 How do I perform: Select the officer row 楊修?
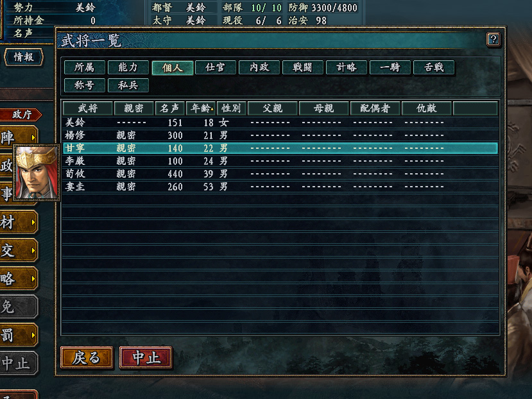pos(280,135)
